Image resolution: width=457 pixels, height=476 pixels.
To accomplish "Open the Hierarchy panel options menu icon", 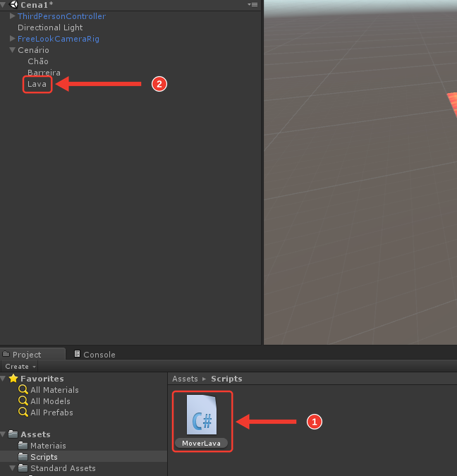I will (252, 4).
